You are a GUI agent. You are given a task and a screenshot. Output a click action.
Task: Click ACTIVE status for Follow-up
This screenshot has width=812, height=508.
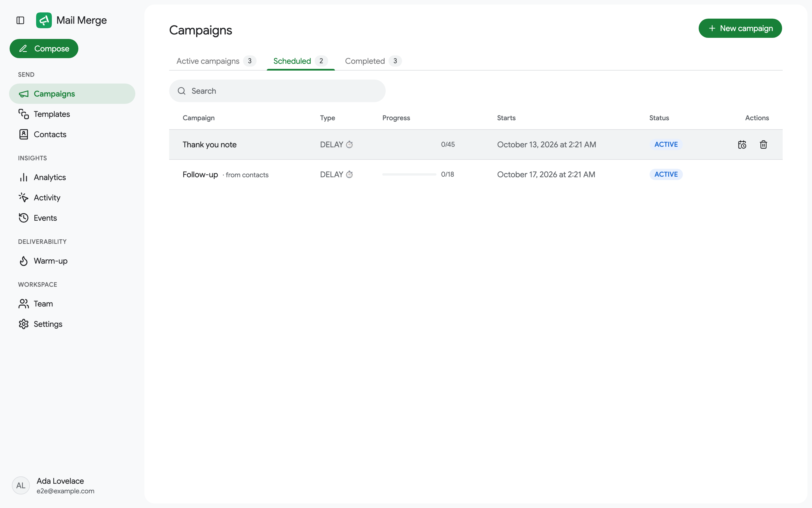pyautogui.click(x=666, y=174)
